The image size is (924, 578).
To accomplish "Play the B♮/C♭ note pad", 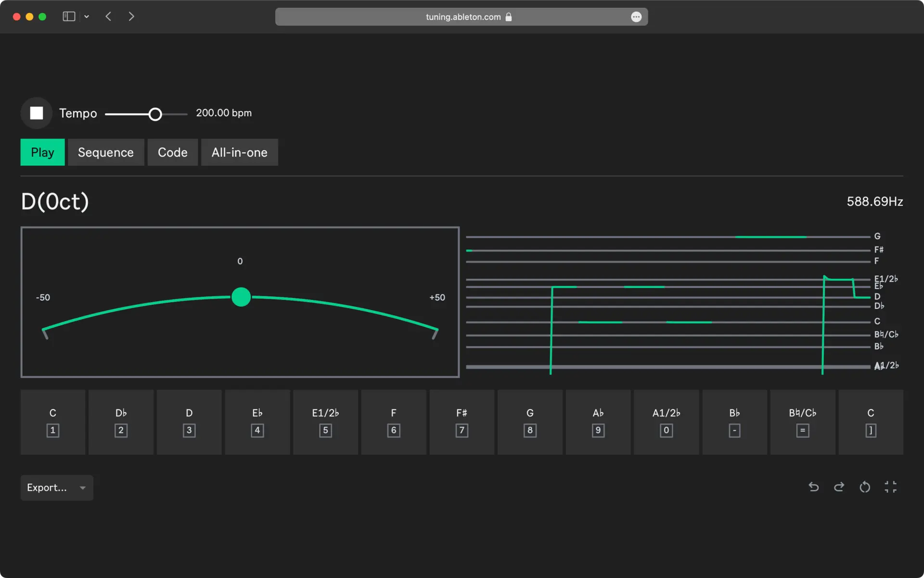I will click(803, 422).
